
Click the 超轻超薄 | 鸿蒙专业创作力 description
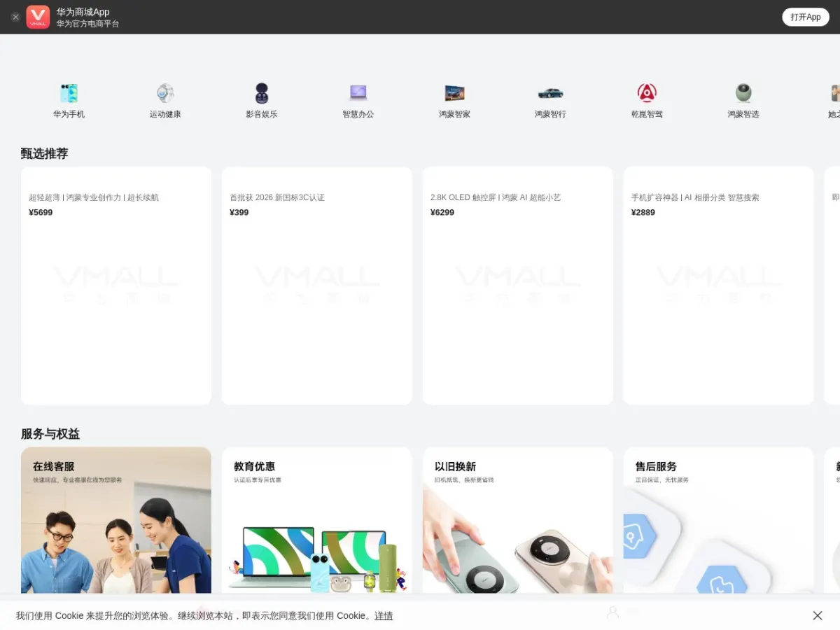pyautogui.click(x=94, y=197)
